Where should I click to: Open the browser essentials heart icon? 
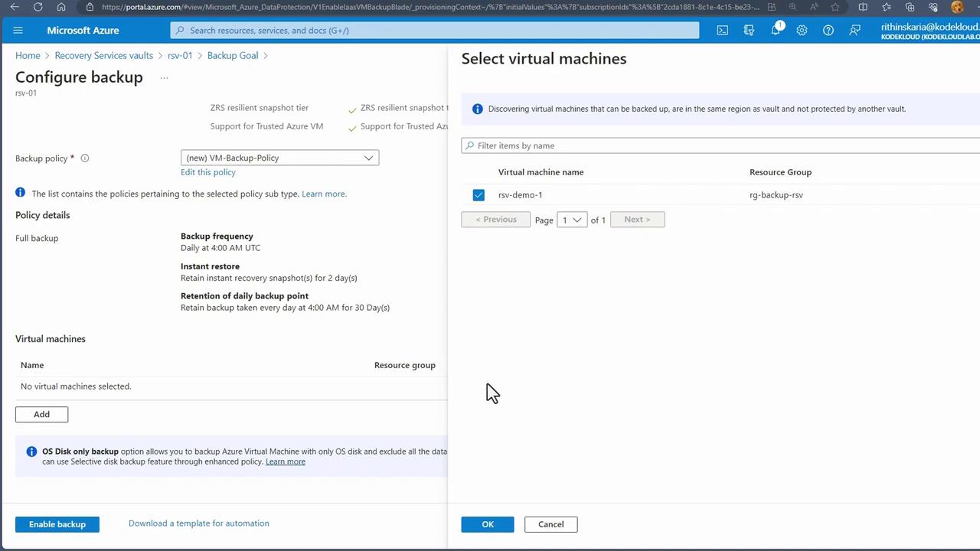coord(933,7)
